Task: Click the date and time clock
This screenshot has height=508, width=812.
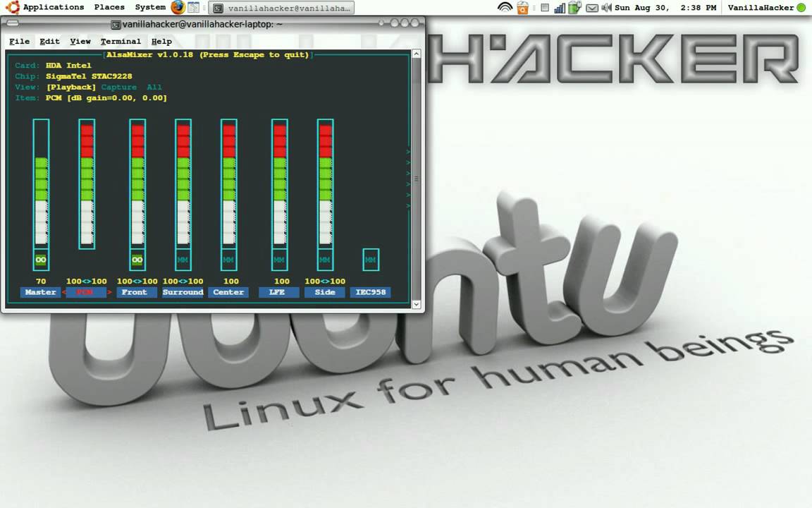Action: (x=665, y=8)
